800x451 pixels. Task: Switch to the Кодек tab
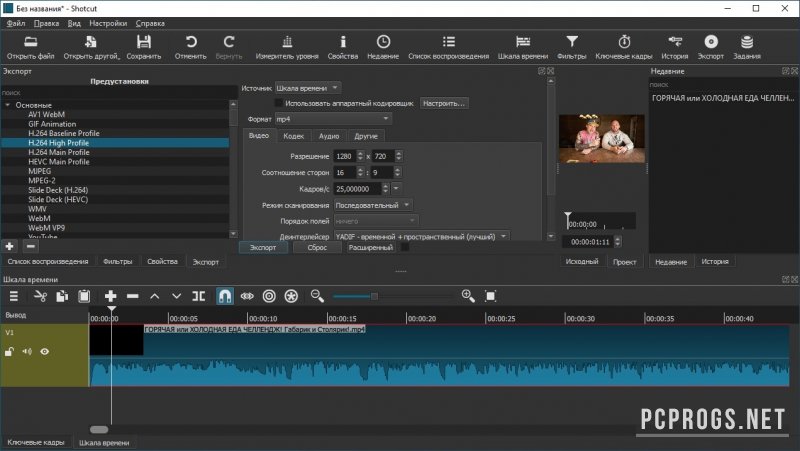coord(293,136)
